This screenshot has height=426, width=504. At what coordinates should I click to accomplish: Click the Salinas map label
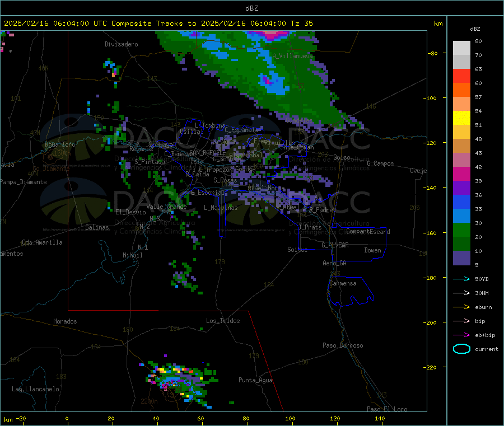(97, 227)
